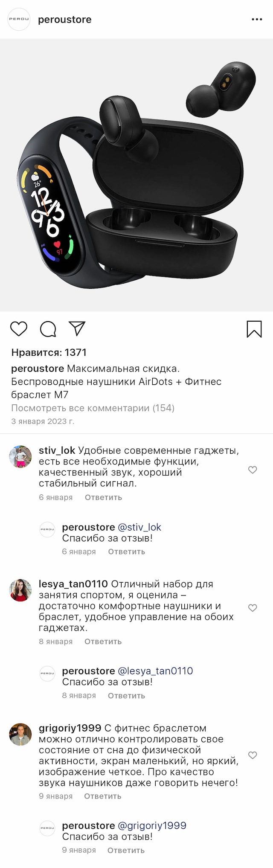Image resolution: width=273 pixels, height=868 pixels.
Task: Reply to grigoriy1999's comment
Action: pos(102,796)
